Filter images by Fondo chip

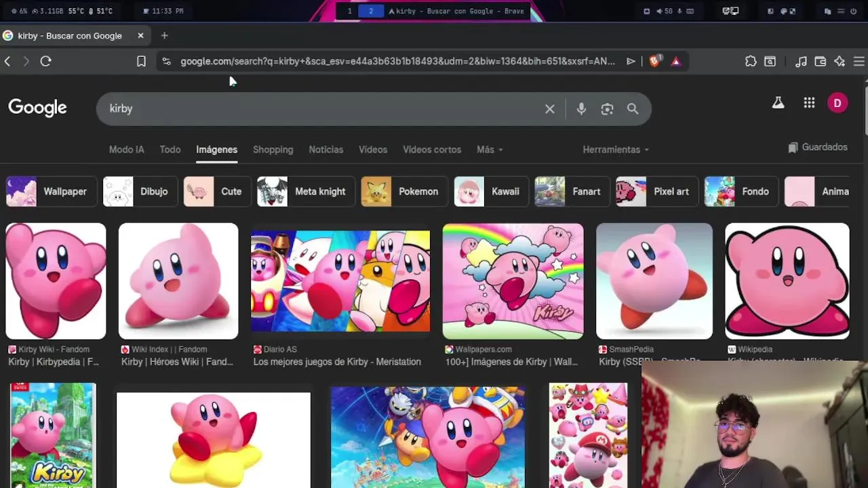(740, 192)
